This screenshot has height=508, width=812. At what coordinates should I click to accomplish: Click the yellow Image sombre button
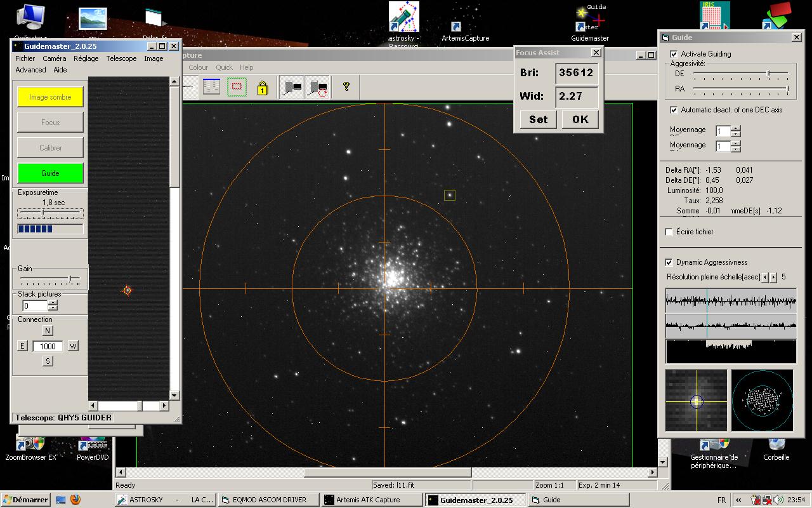click(x=50, y=97)
